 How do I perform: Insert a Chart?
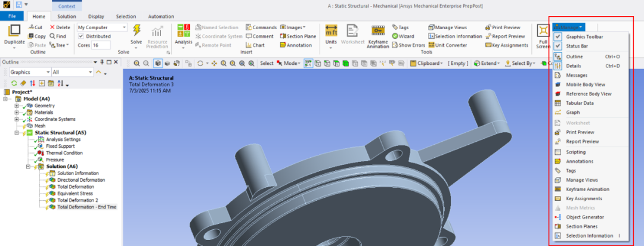[x=255, y=45]
